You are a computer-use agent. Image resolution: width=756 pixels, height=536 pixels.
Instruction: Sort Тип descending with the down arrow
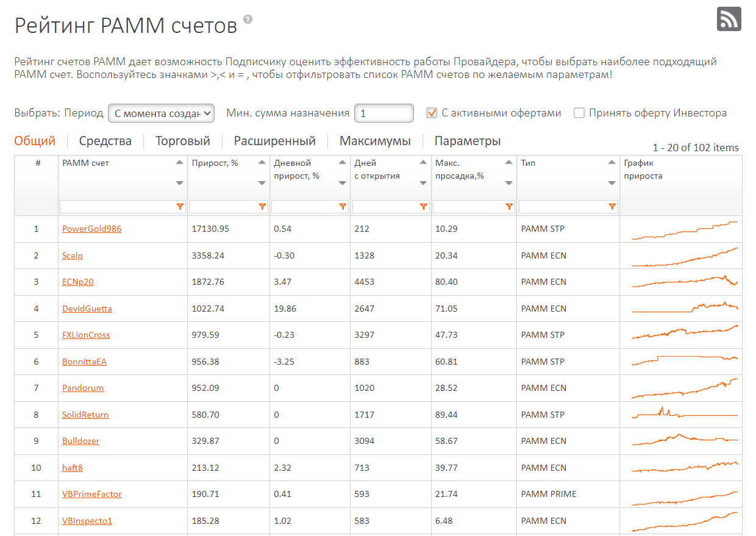[x=612, y=184]
